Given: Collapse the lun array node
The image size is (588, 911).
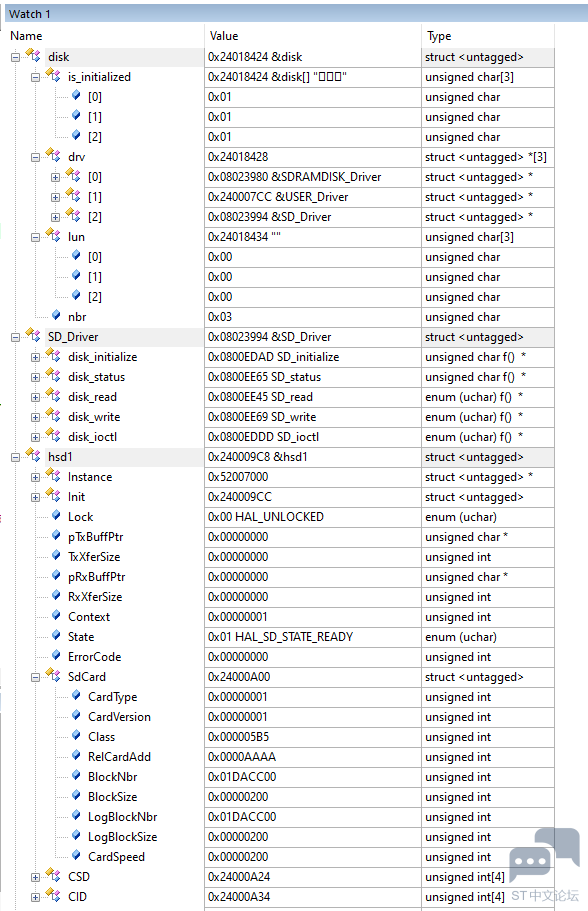Looking at the screenshot, I should click(35, 237).
